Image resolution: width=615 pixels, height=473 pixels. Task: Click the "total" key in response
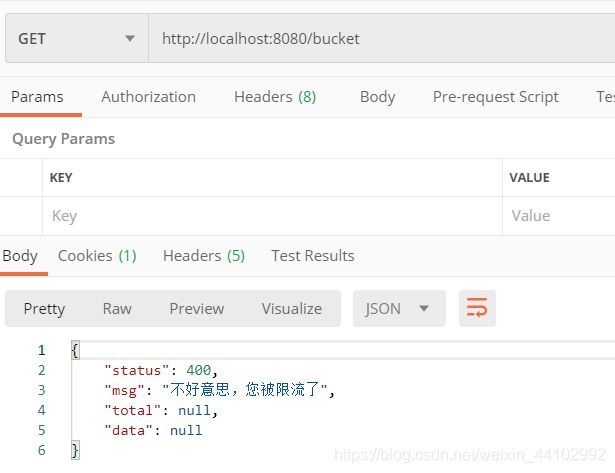click(x=133, y=411)
